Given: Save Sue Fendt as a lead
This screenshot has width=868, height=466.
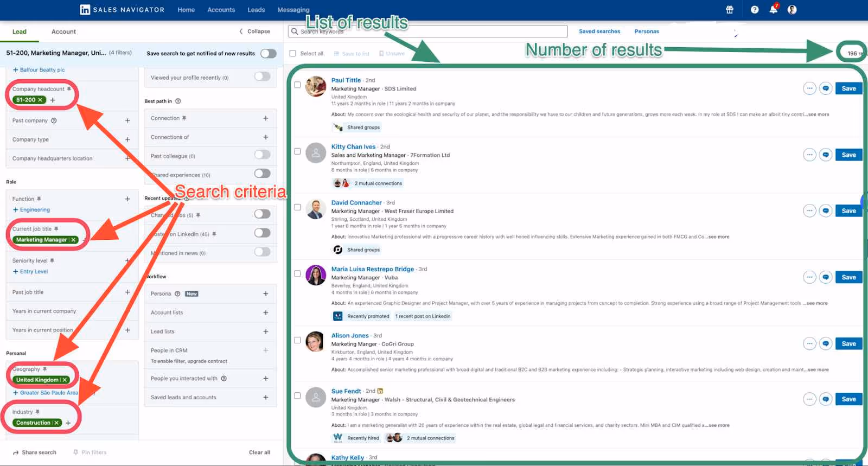Looking at the screenshot, I should (x=849, y=399).
